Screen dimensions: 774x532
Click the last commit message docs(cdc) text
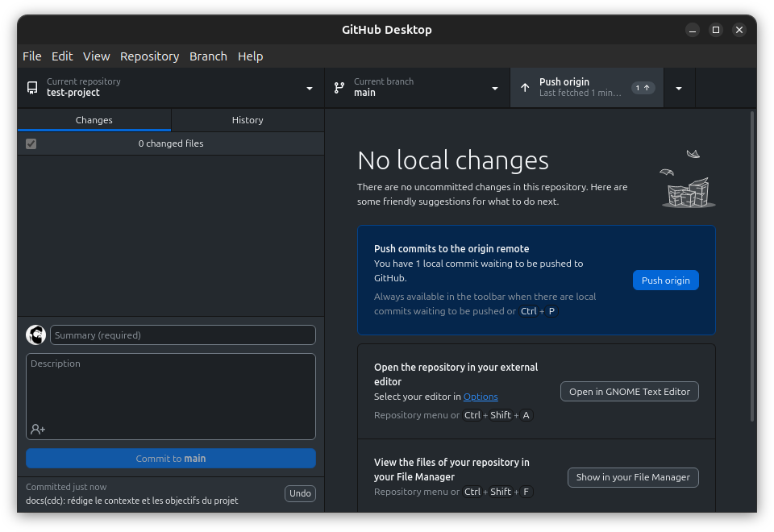click(131, 501)
